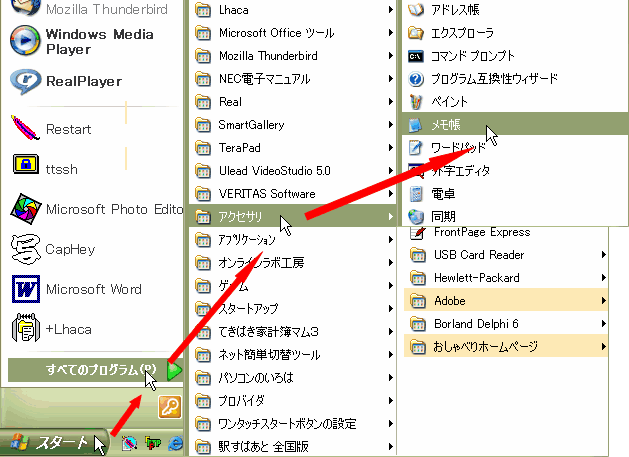The height and width of the screenshot is (457, 629).
Task: Click the Restart feather icon
Action: click(25, 128)
